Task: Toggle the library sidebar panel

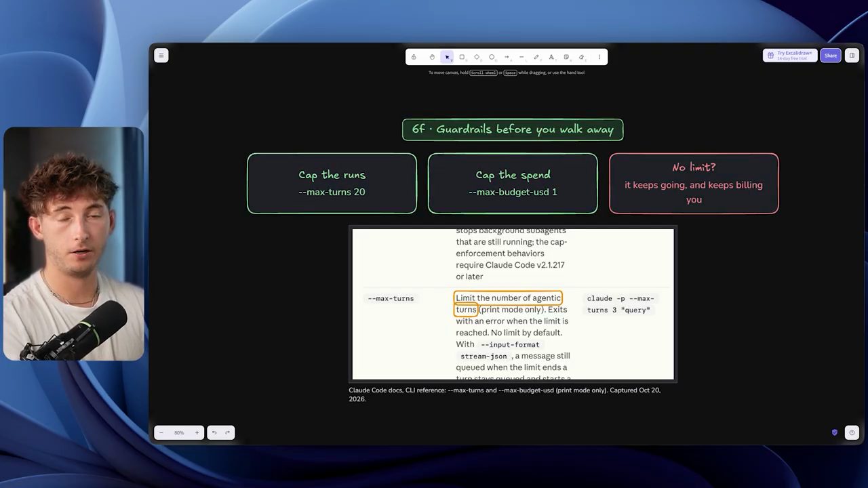Action: tap(852, 56)
